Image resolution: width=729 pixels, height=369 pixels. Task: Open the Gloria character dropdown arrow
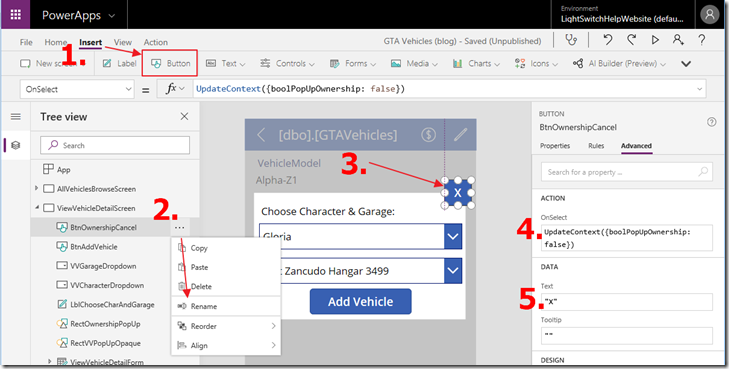453,237
